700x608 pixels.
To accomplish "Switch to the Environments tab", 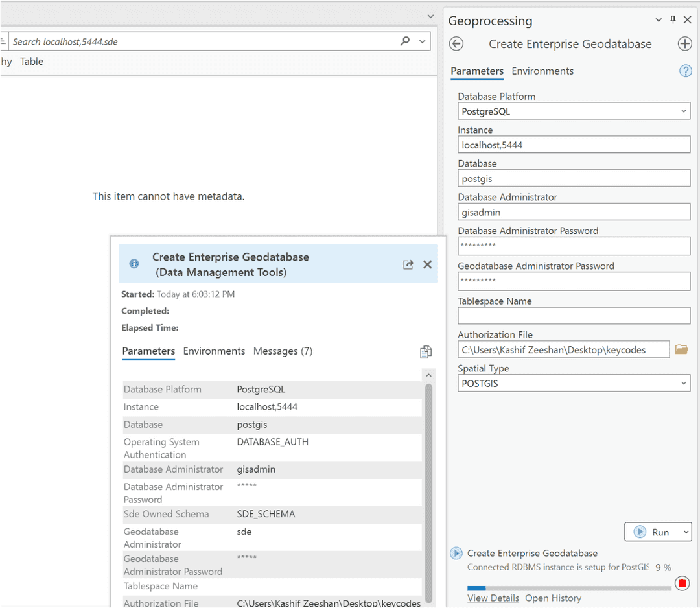I will coord(542,71).
